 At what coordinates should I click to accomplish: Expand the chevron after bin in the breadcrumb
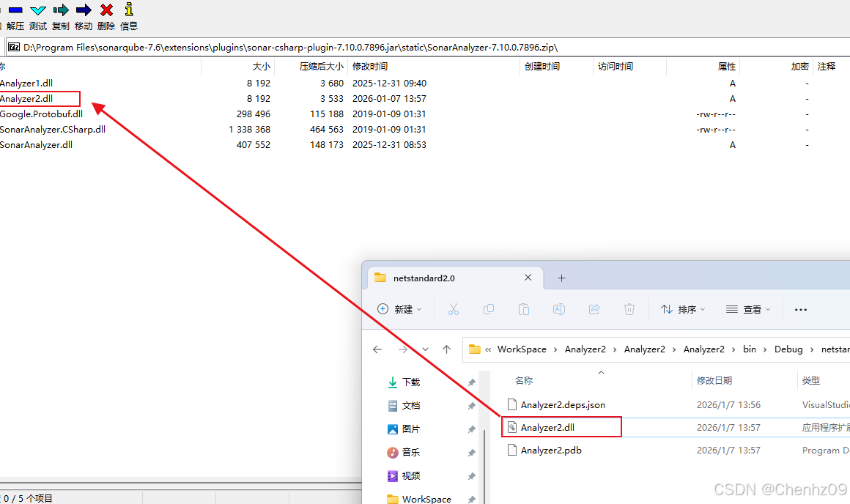[765, 349]
